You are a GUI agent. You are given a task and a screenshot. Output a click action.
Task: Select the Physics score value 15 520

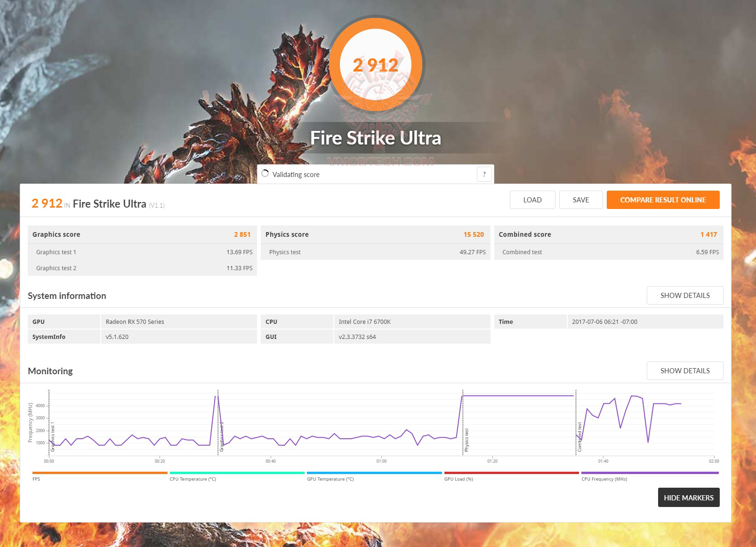pos(474,234)
